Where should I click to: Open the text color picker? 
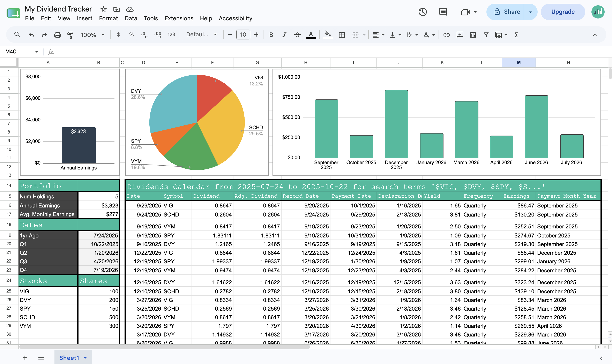coord(311,35)
